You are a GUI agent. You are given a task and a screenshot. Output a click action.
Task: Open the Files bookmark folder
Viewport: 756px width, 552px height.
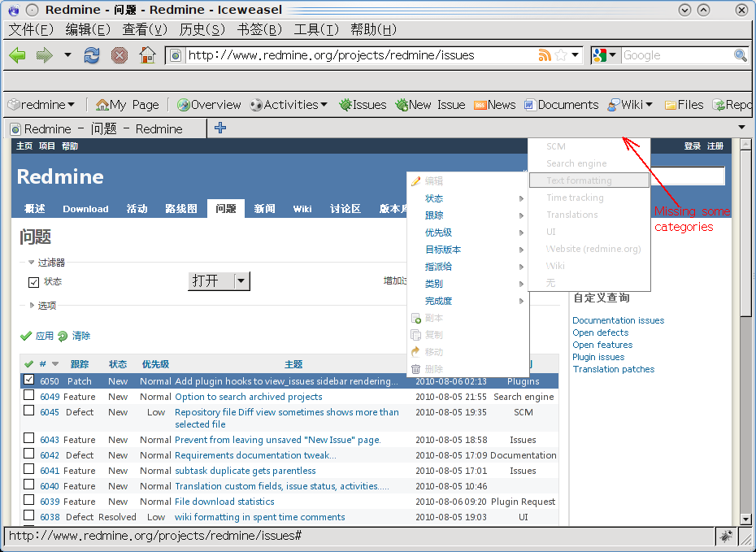pos(684,105)
